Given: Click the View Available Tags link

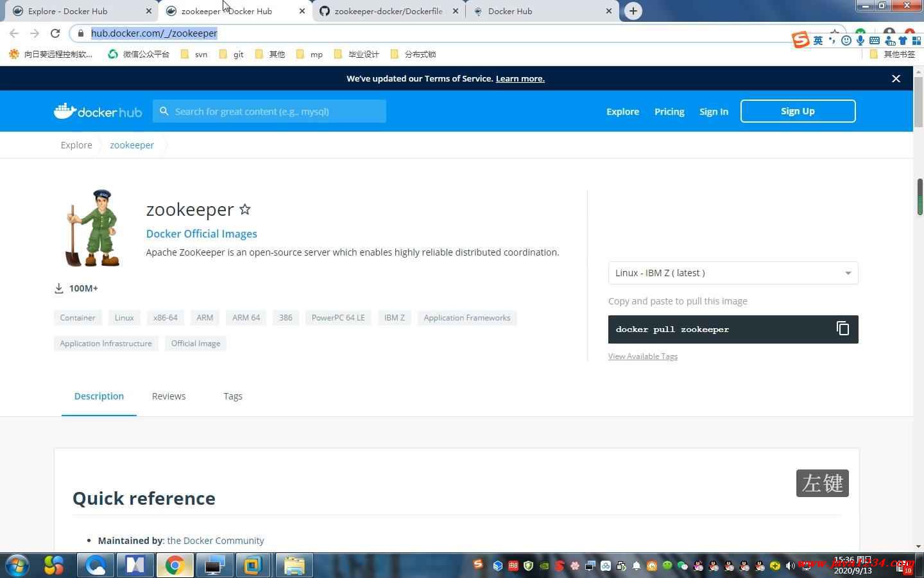Looking at the screenshot, I should [643, 356].
